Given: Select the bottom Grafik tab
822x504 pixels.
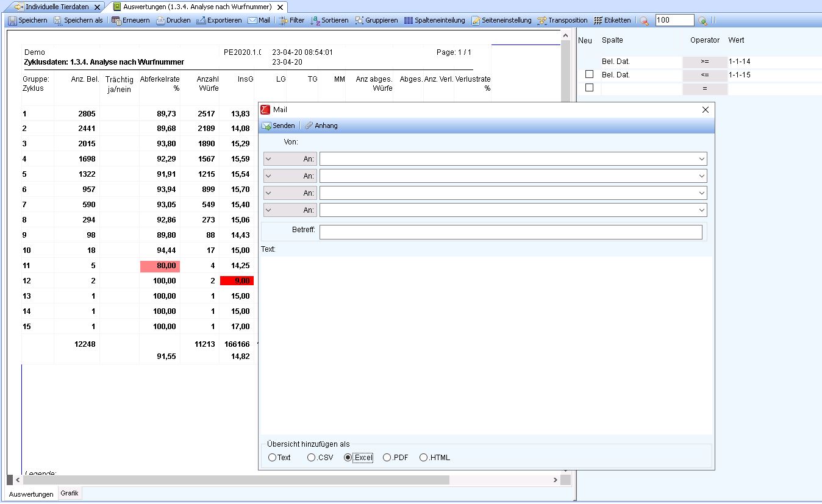Looking at the screenshot, I should [70, 493].
